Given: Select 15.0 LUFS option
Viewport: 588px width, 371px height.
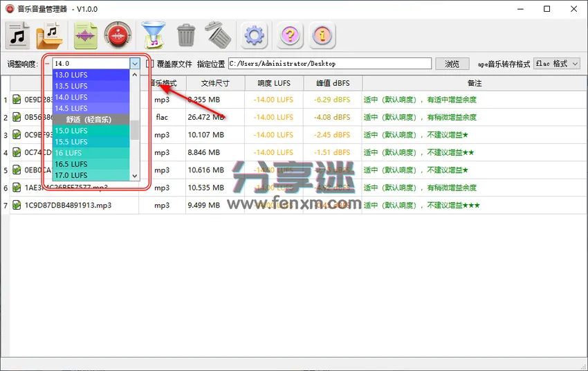Looking at the screenshot, I should (91, 131).
